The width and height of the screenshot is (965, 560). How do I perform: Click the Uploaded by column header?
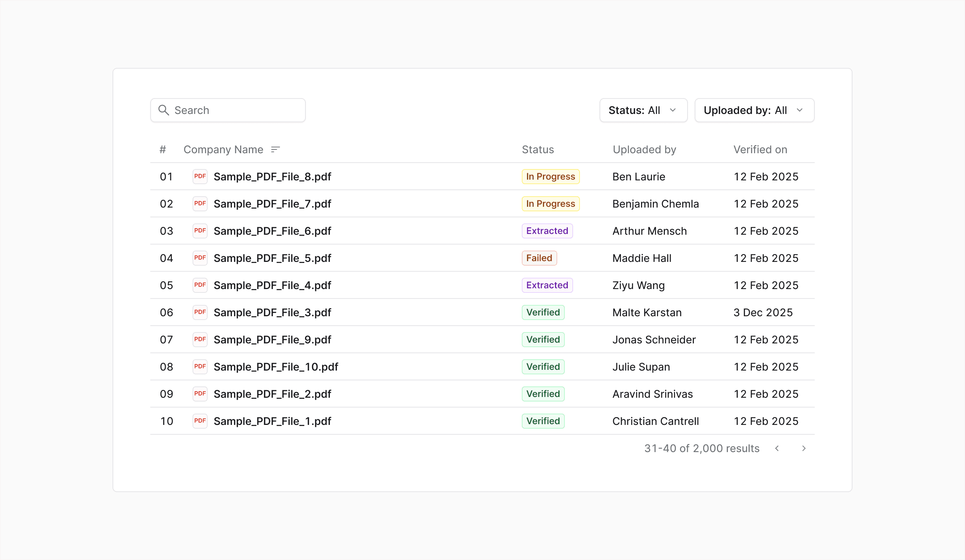pyautogui.click(x=644, y=150)
